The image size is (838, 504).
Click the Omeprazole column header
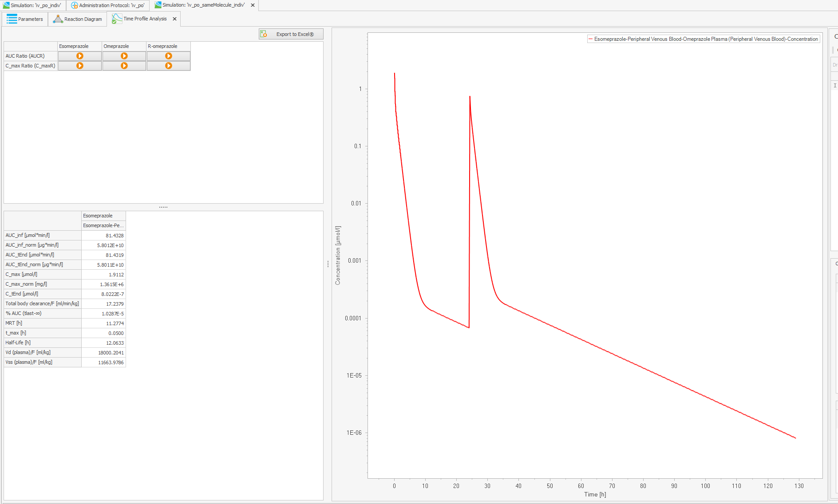pyautogui.click(x=124, y=46)
